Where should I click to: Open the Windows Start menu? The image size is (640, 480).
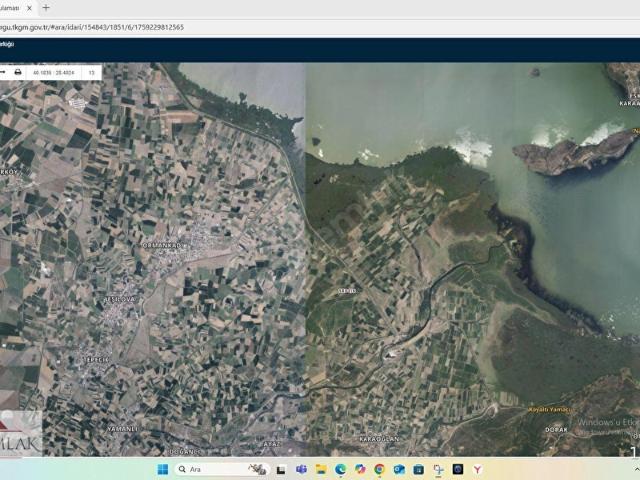point(162,469)
